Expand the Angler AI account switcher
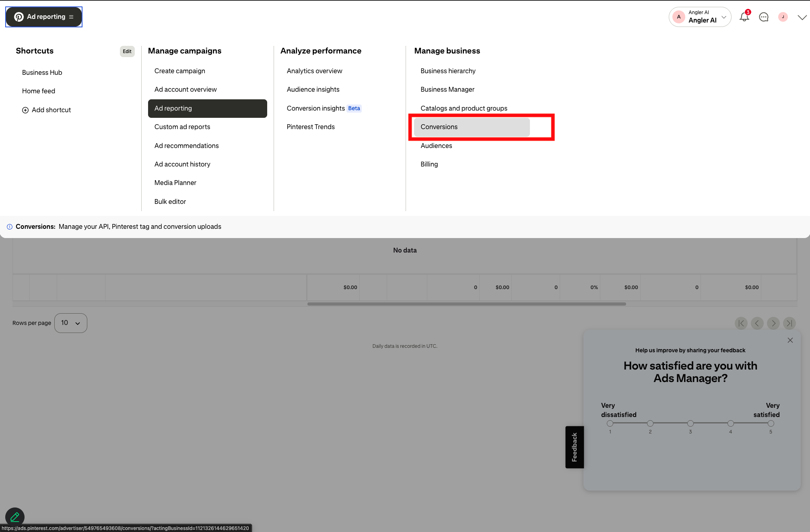The height and width of the screenshot is (532, 810). coord(700,17)
